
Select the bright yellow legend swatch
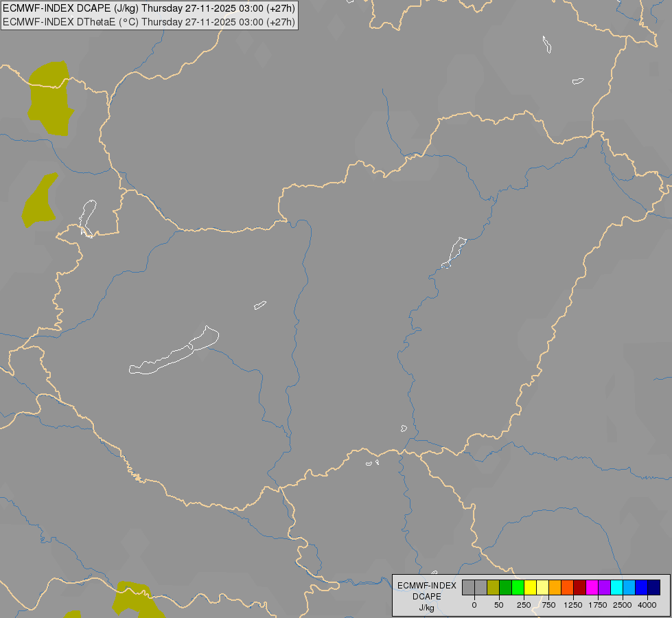click(x=530, y=588)
